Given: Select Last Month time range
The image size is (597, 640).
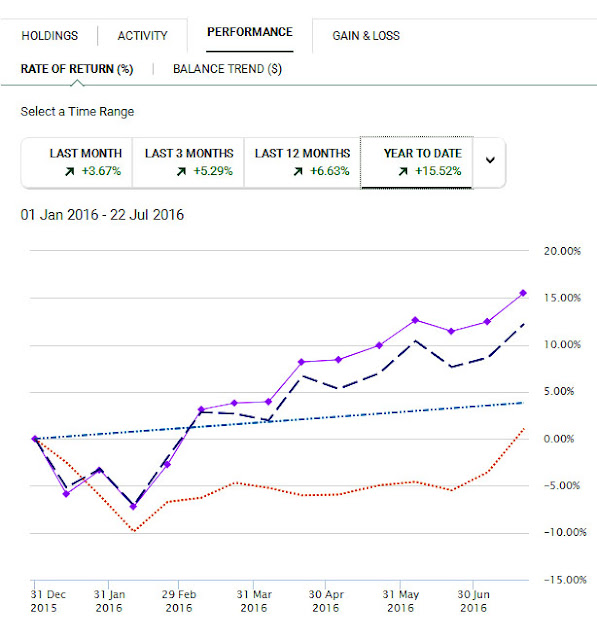Looking at the screenshot, I should tap(77, 162).
